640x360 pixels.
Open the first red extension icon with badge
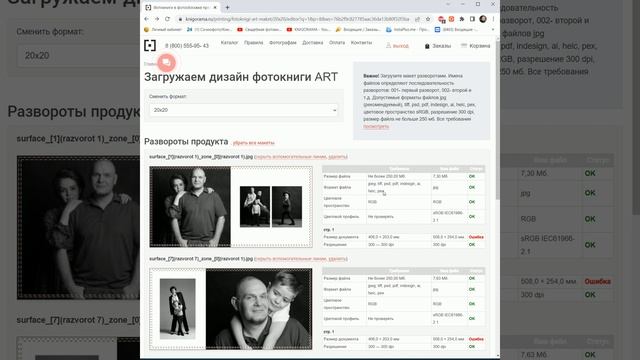click(x=441, y=19)
